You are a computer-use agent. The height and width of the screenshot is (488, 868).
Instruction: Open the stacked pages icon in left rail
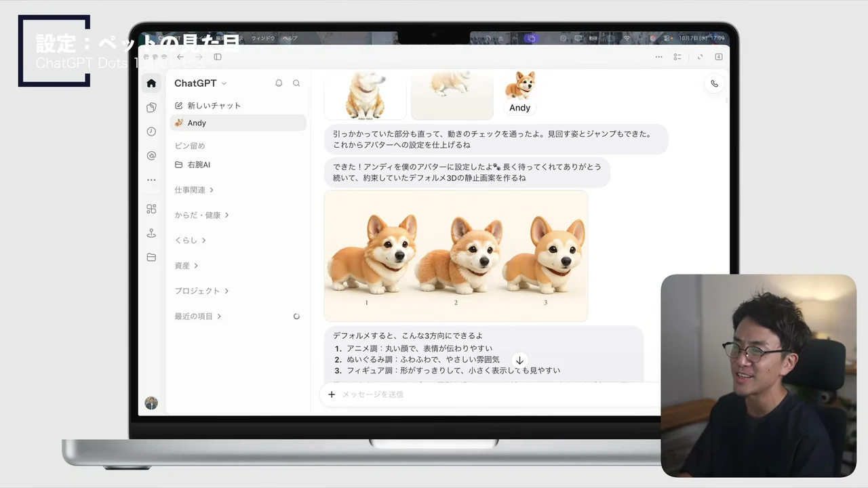pyautogui.click(x=151, y=107)
